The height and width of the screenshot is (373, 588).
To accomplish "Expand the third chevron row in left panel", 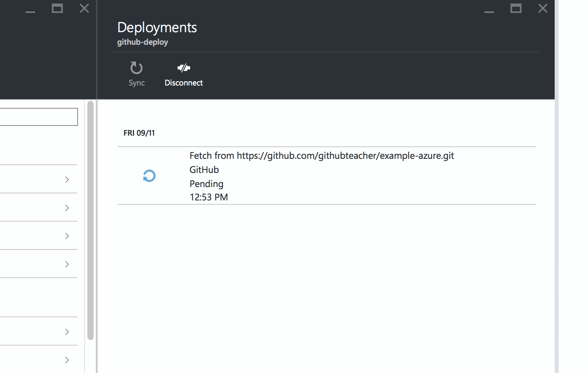I will 67,236.
